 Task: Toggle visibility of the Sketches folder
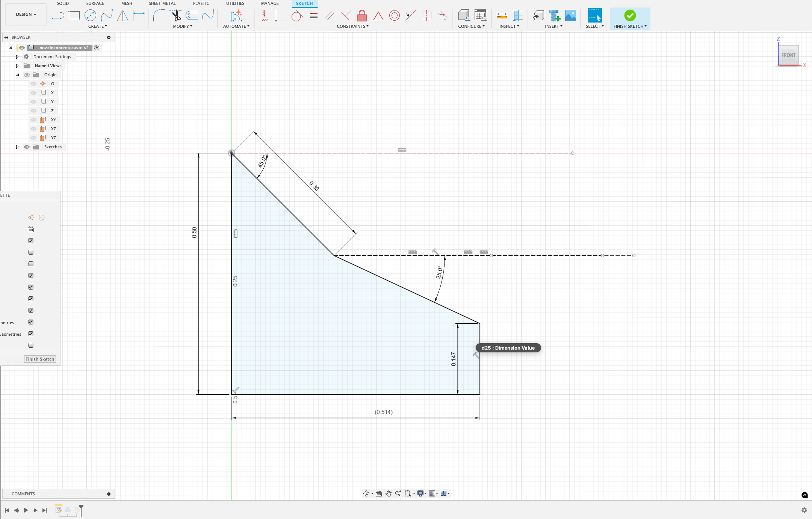(x=27, y=147)
